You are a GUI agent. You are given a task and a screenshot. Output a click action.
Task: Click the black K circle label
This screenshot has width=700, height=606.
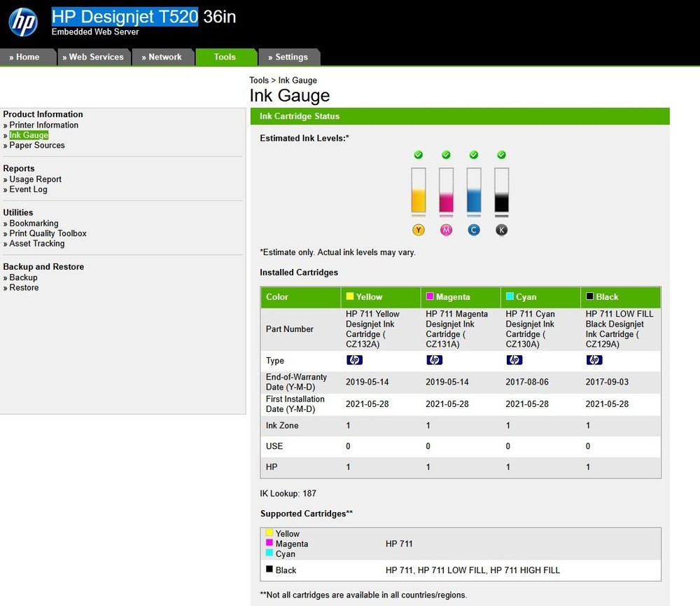501,230
